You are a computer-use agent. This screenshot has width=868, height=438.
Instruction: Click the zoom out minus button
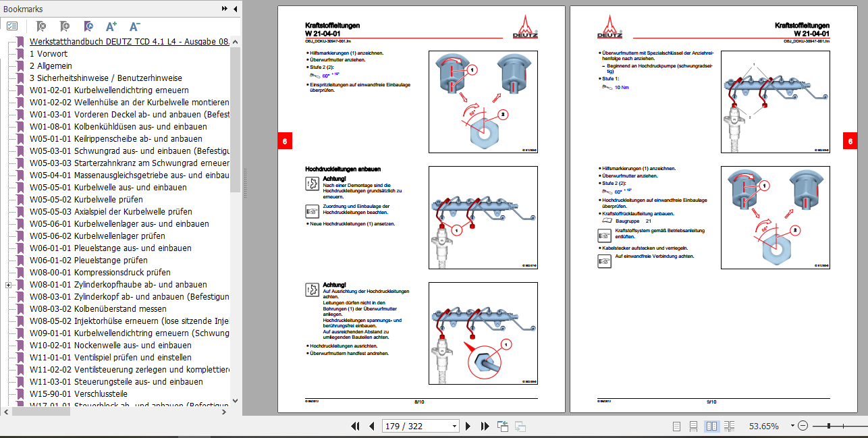[803, 426]
